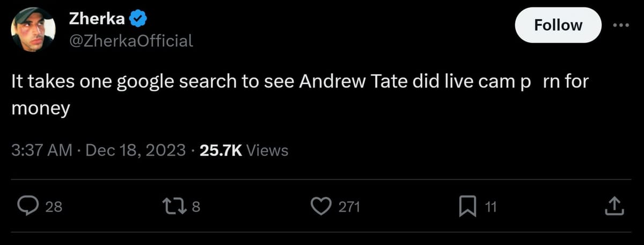Image resolution: width=644 pixels, height=245 pixels.
Task: Click the 3:37 AM post time
Action: click(41, 150)
